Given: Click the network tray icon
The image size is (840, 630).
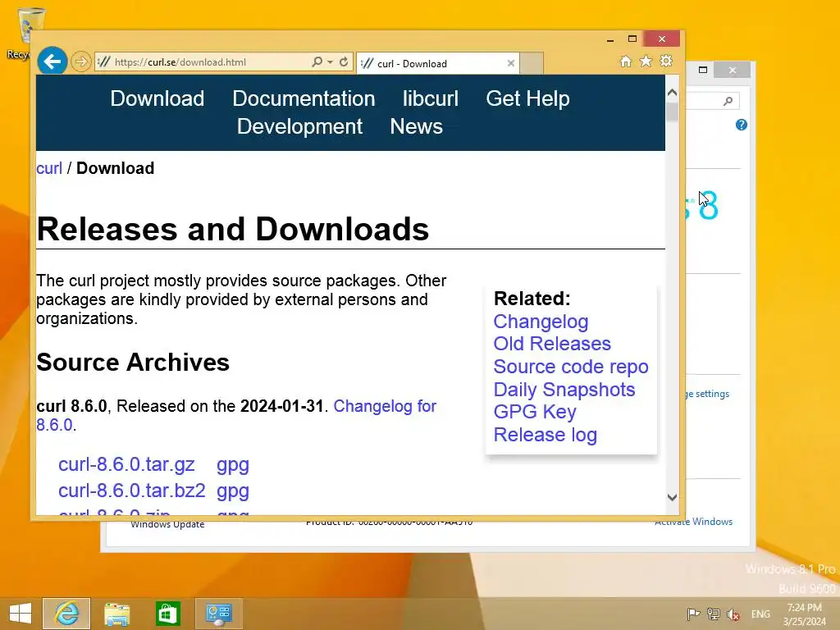Looking at the screenshot, I should [713, 614].
